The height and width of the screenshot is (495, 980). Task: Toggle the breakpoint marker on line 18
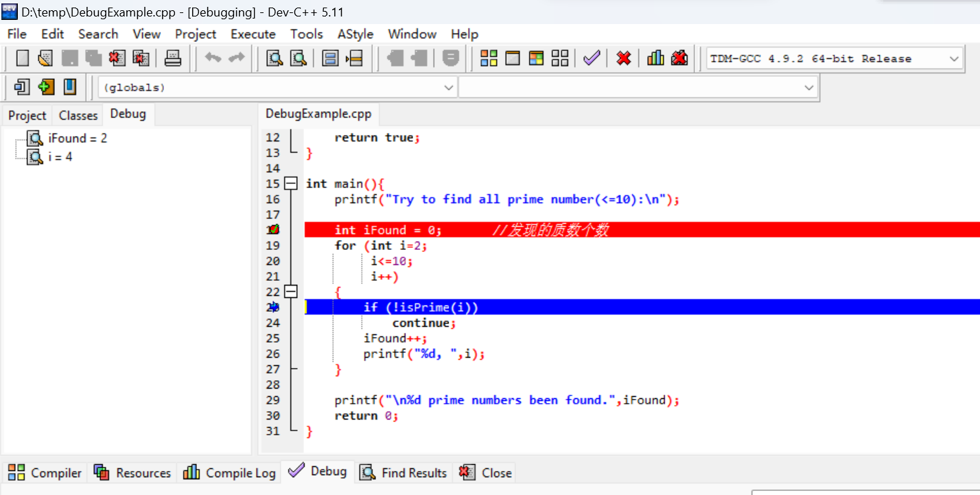(x=273, y=230)
